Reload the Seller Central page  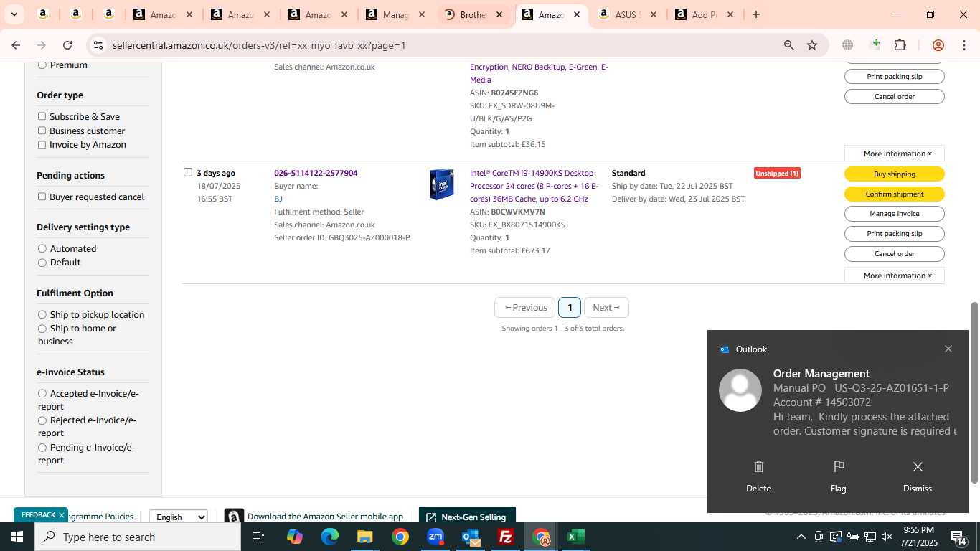[x=67, y=45]
